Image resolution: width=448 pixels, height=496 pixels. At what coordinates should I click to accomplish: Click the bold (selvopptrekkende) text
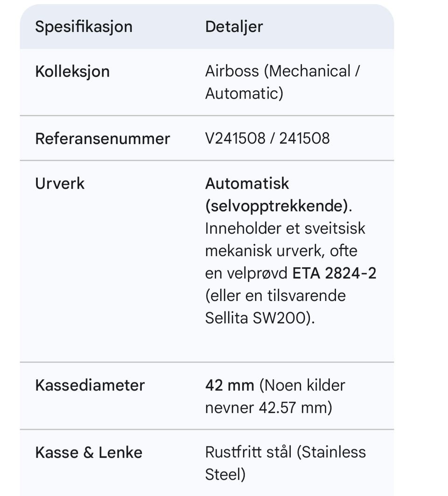point(277,206)
